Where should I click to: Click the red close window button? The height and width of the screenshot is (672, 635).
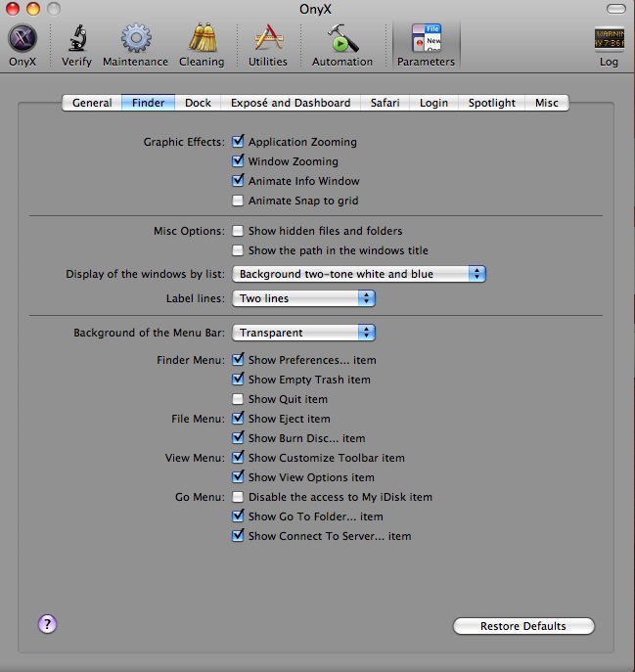[x=13, y=9]
